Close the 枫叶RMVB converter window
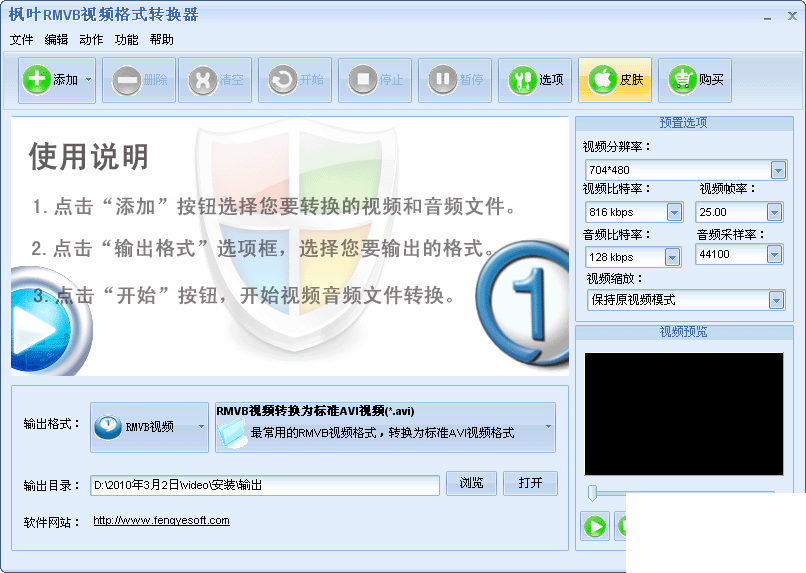Screen dimensions: 806x573 pos(792,16)
